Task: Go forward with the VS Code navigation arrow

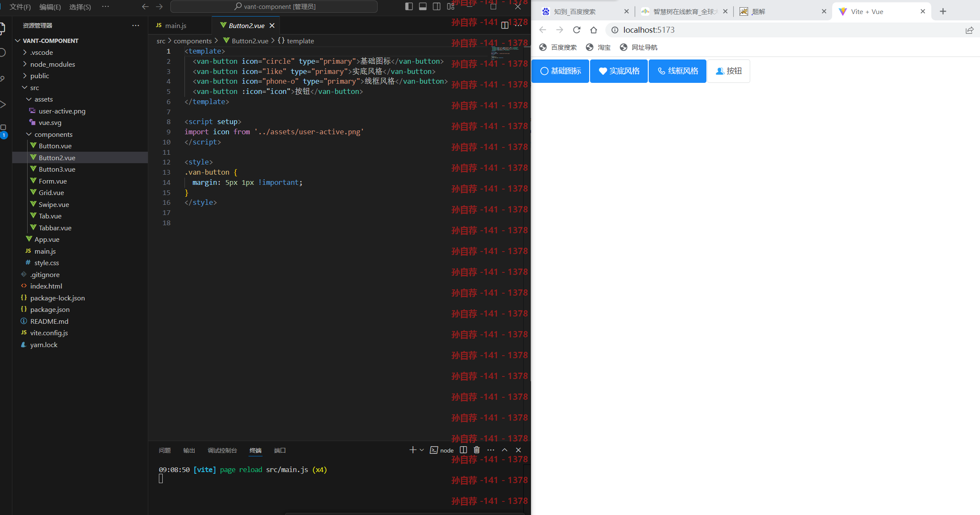Action: [x=159, y=7]
